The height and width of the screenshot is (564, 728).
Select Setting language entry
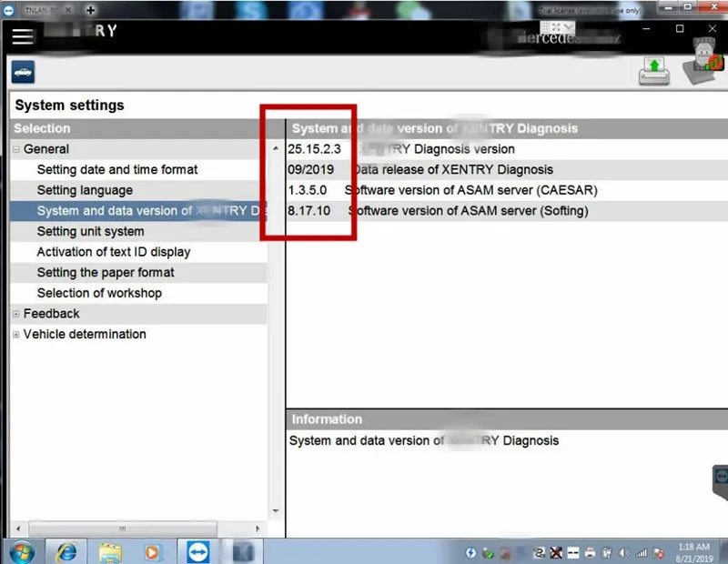pos(85,190)
